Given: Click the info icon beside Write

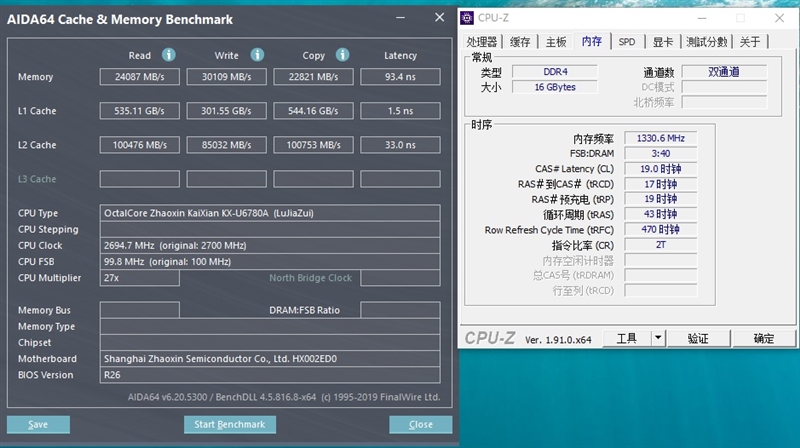Looking at the screenshot, I should [x=257, y=55].
